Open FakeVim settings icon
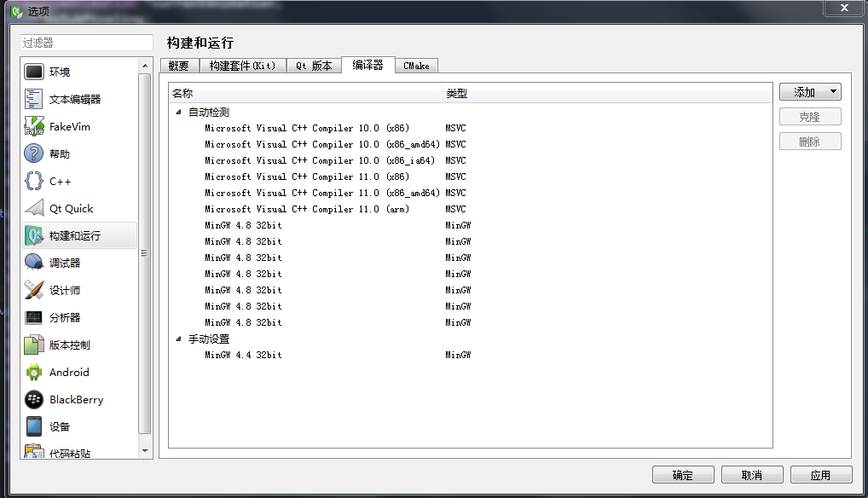 [x=34, y=126]
